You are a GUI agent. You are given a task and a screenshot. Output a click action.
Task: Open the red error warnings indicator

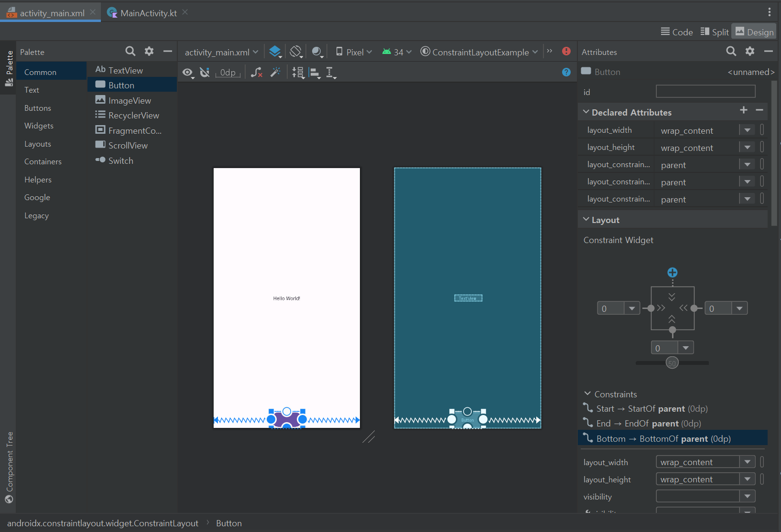point(566,51)
